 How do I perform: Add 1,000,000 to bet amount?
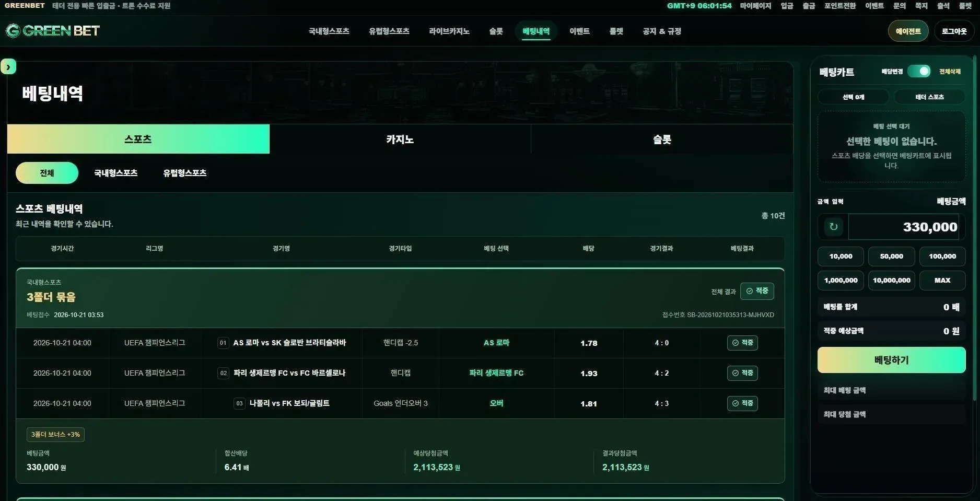[841, 281]
